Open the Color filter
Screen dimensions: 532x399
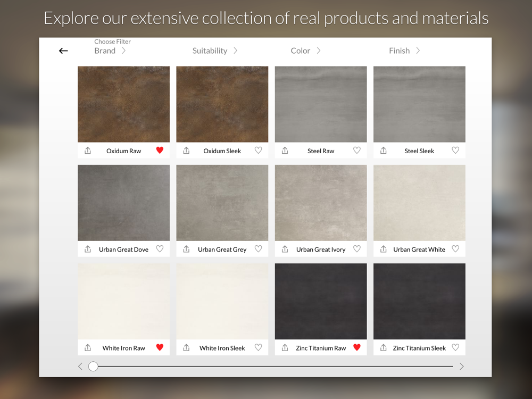click(305, 51)
